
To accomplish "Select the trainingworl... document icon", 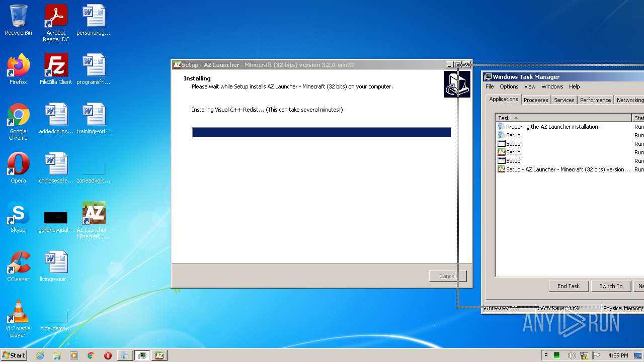I will pos(94,119).
